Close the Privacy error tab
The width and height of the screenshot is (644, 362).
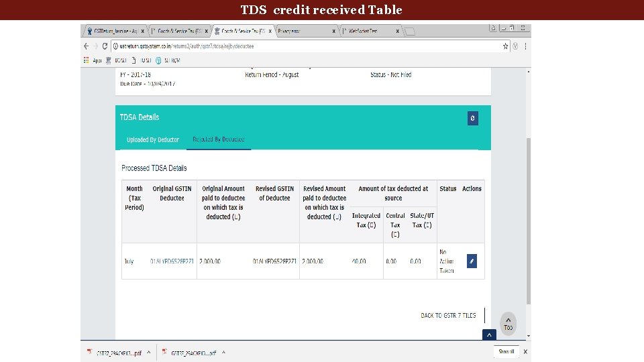pos(333,32)
